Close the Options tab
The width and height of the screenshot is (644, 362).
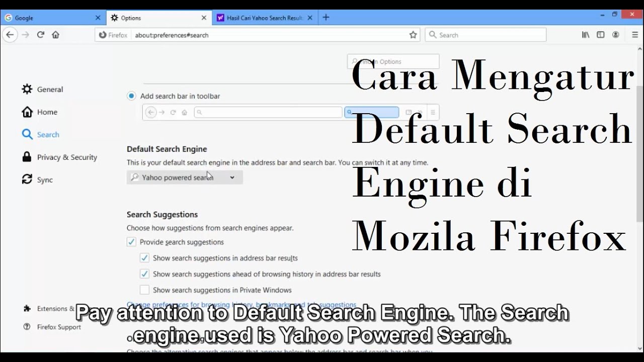point(204,18)
